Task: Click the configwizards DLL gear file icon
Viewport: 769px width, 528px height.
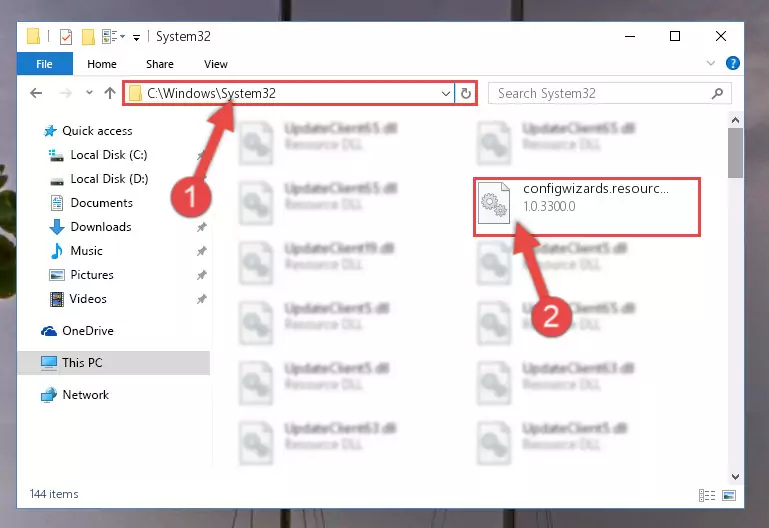Action: pos(494,202)
